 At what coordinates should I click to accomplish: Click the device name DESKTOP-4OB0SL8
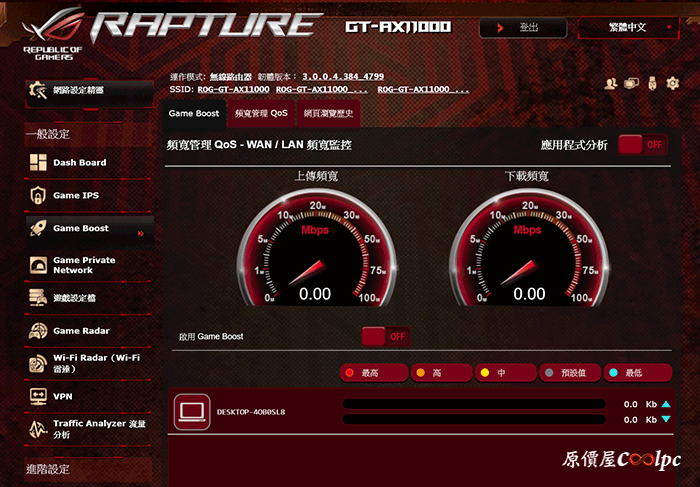tap(251, 412)
